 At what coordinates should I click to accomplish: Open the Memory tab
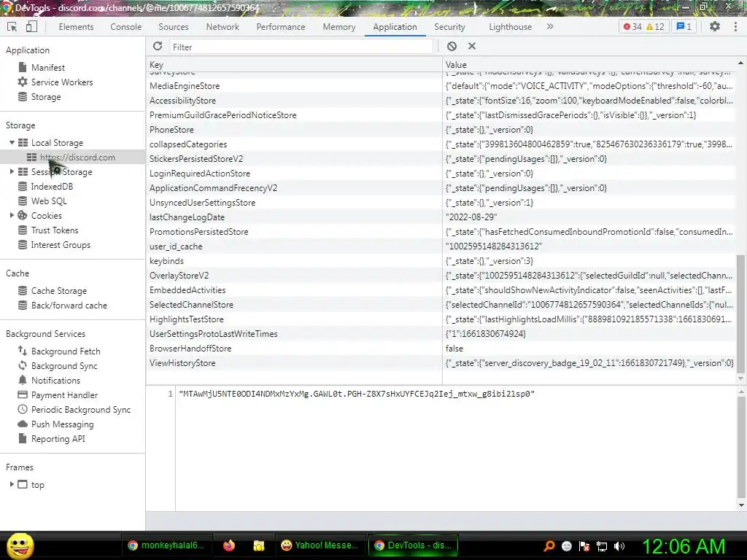pos(338,27)
